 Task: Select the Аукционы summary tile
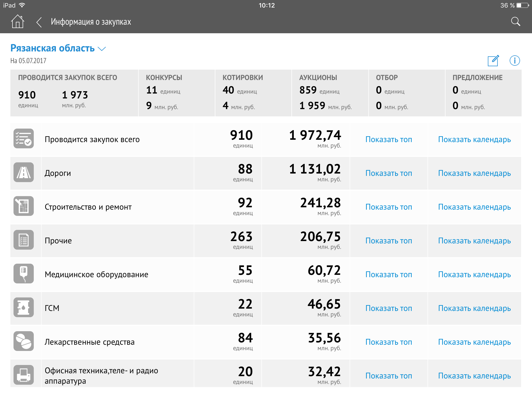(x=330, y=93)
